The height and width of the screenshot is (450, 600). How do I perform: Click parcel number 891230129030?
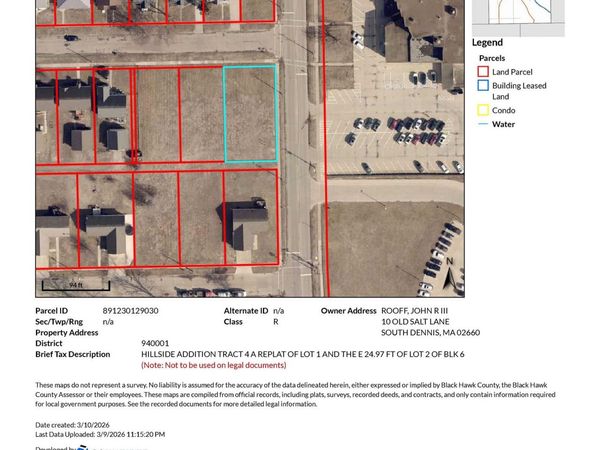[130, 311]
